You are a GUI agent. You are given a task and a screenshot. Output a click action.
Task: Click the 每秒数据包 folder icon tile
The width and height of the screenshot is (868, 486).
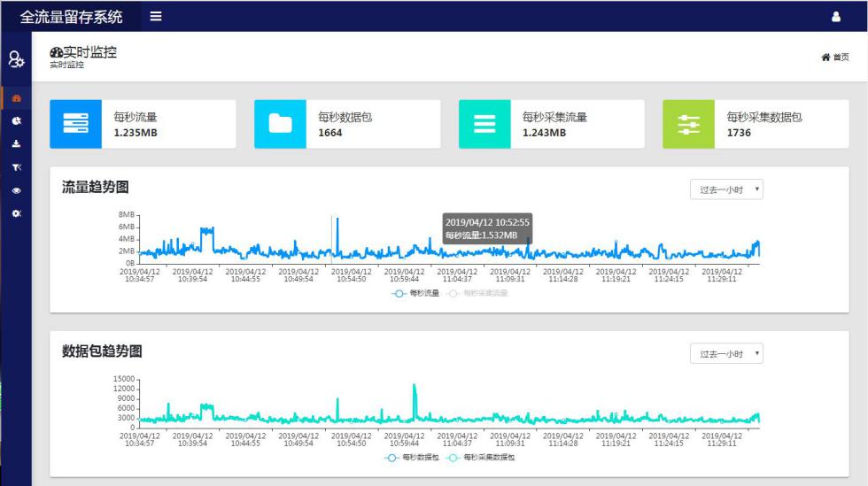pos(280,124)
